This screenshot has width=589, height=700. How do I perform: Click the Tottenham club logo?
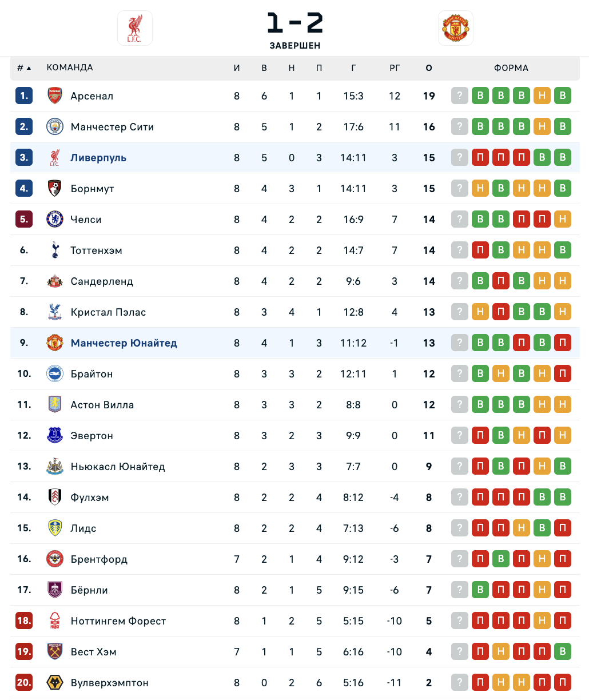(55, 250)
